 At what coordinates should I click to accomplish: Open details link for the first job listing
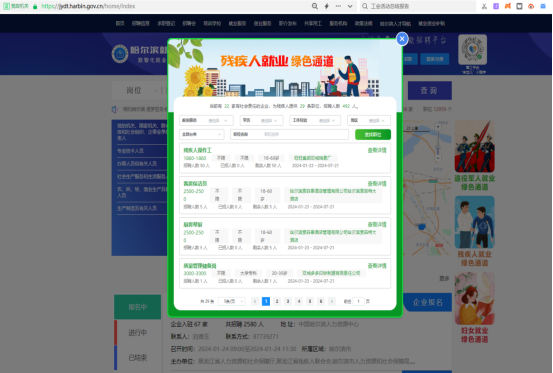click(x=377, y=150)
